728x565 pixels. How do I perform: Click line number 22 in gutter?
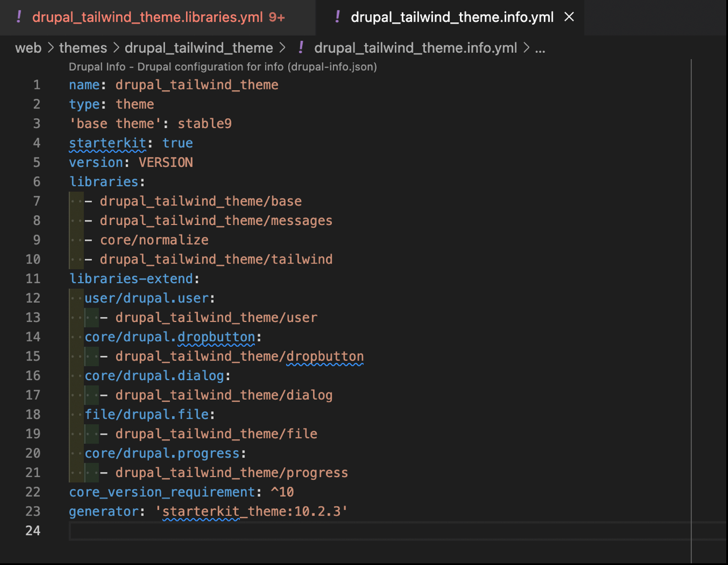tap(33, 492)
